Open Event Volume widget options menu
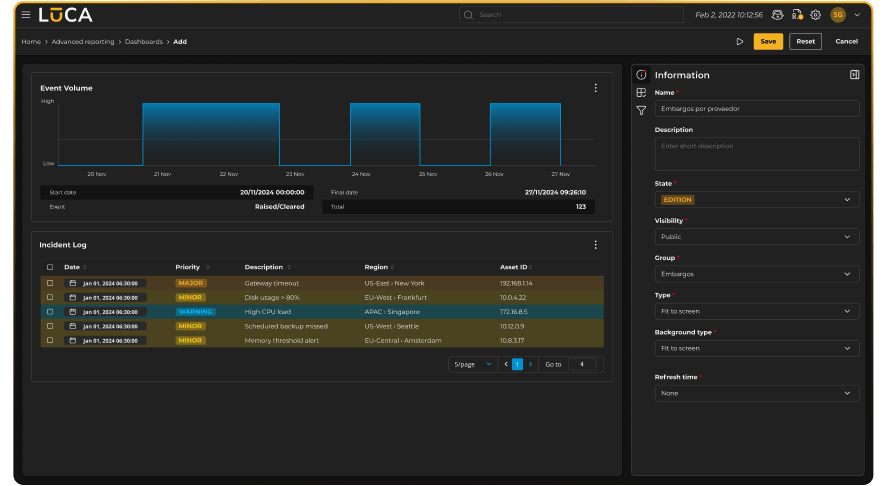Image resolution: width=887 pixels, height=486 pixels. [x=595, y=88]
